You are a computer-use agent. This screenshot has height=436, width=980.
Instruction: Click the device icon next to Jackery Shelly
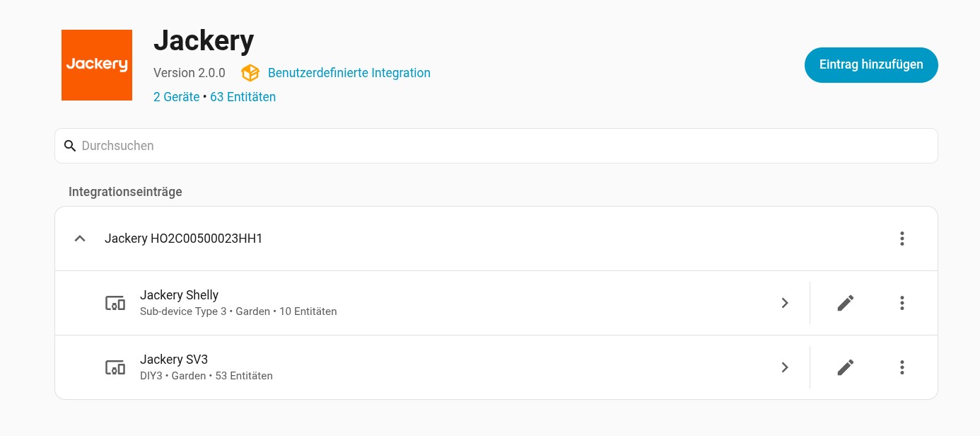[x=115, y=303]
